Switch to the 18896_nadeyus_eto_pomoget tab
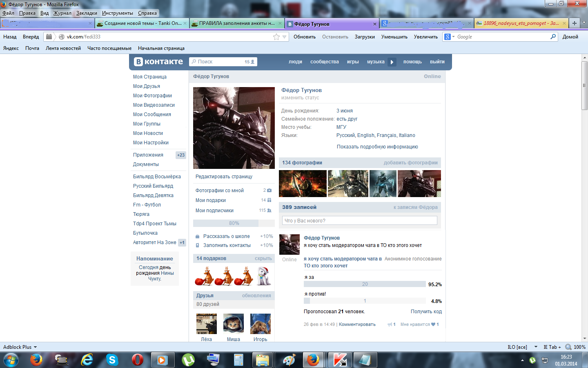 (x=521, y=23)
